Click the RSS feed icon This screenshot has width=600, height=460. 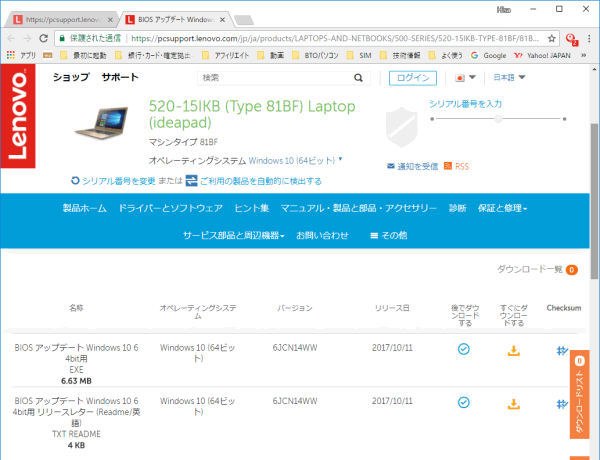click(448, 166)
